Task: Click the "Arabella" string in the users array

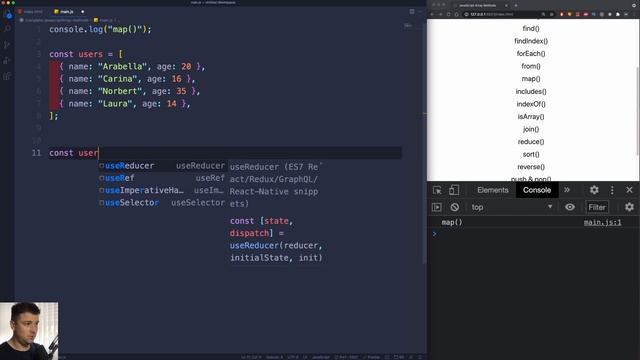Action: (x=122, y=67)
